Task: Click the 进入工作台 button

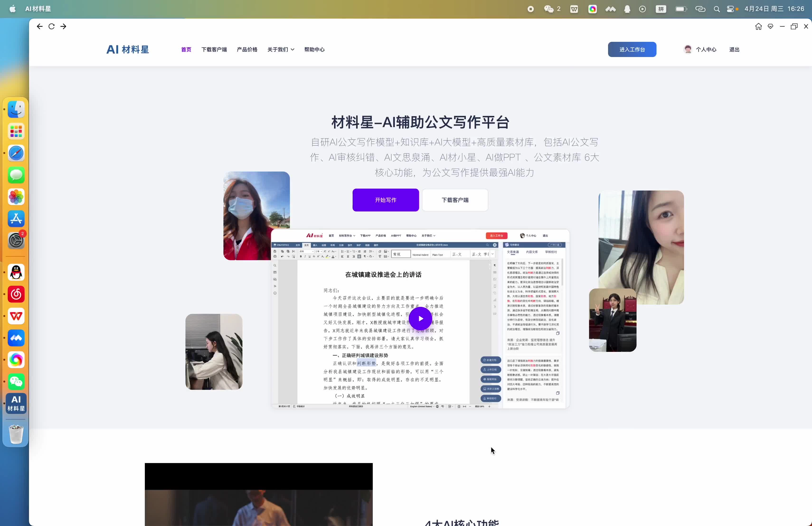Action: [632, 49]
